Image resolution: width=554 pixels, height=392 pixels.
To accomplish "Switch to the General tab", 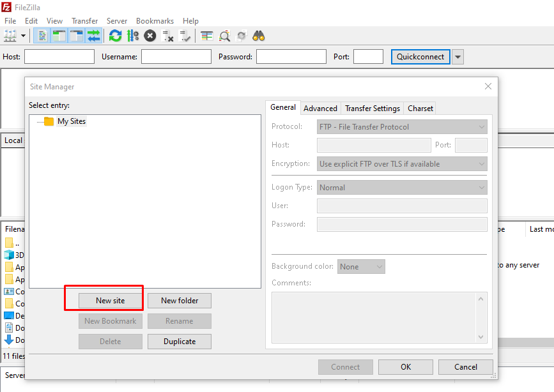I will (x=283, y=107).
